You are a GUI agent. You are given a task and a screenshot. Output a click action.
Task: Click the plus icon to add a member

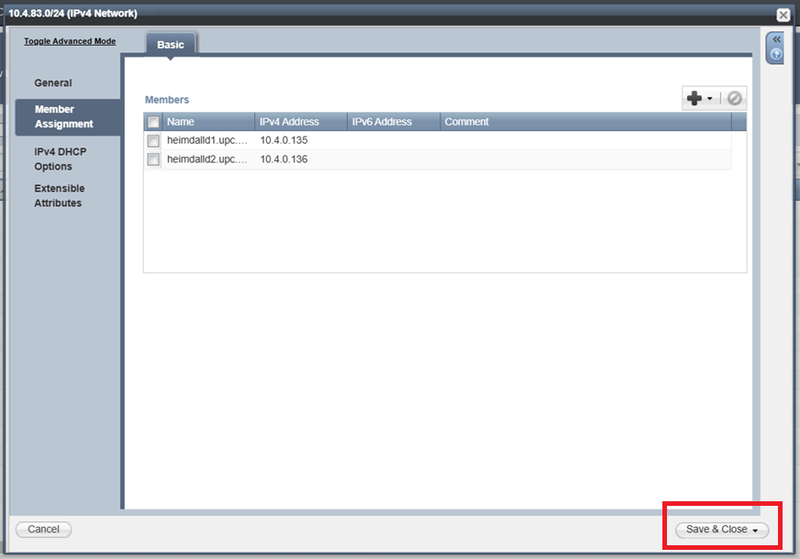[x=695, y=98]
